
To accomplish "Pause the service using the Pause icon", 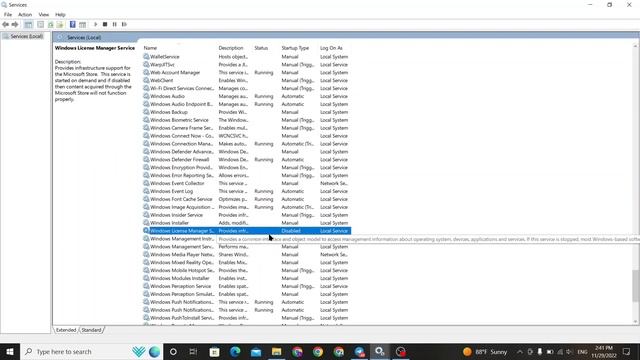I will (115, 24).
